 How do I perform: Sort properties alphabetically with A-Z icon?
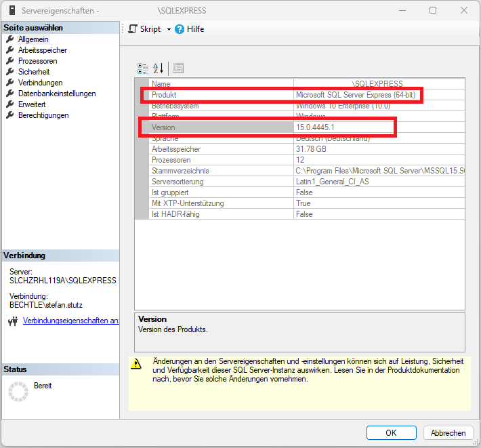point(159,68)
